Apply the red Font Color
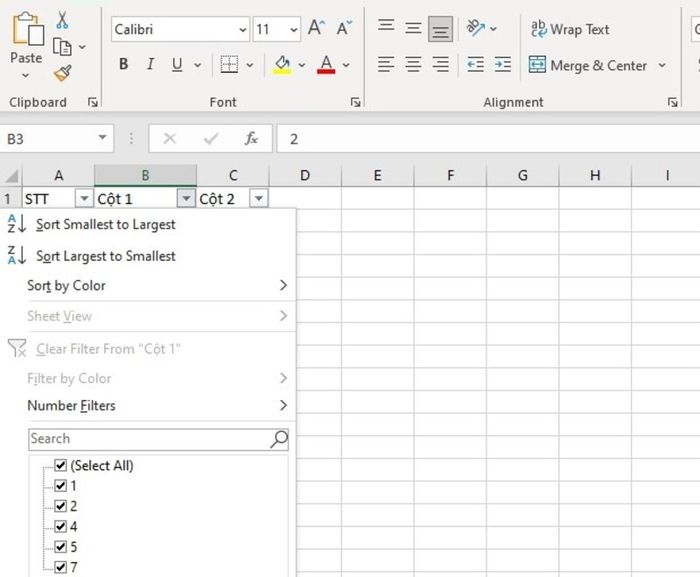 pyautogui.click(x=326, y=65)
